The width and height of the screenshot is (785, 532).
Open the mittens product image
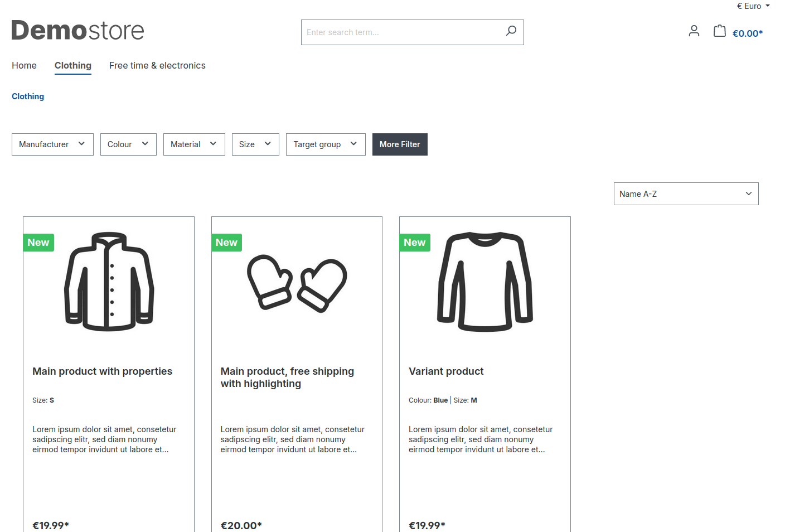click(x=297, y=283)
